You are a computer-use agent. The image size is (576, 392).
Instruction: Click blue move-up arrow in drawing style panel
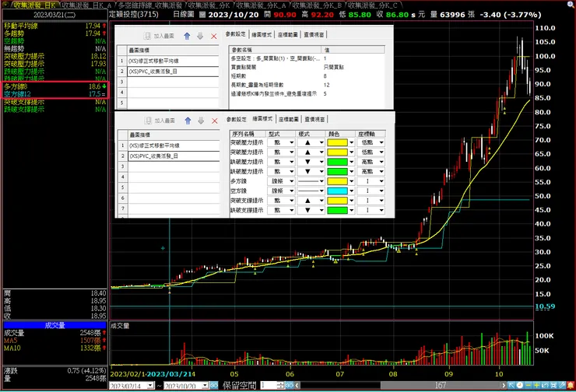pos(188,121)
